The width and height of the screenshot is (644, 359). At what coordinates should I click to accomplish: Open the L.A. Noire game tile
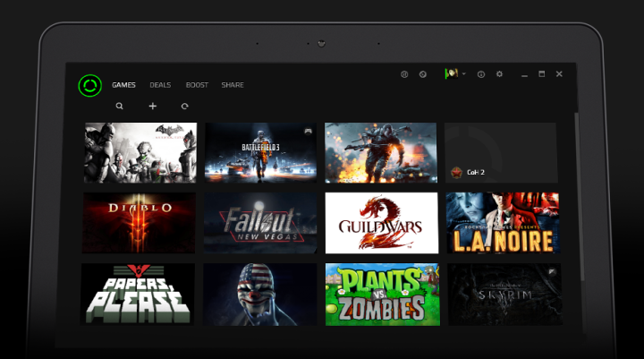point(503,223)
